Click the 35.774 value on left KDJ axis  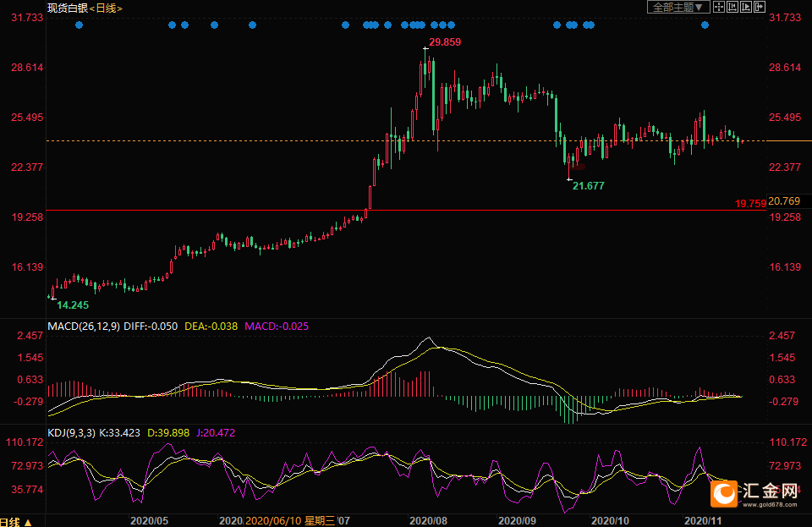coord(27,490)
